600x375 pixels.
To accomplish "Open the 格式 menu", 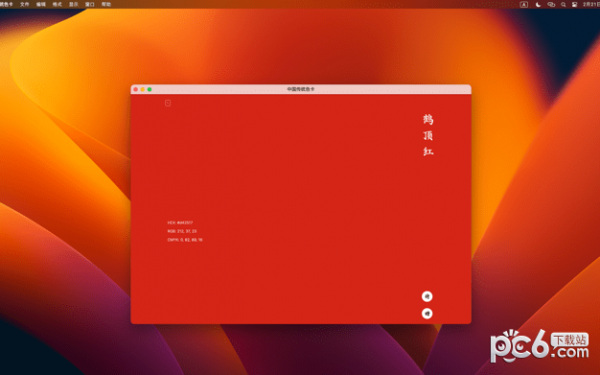I will coord(57,4).
